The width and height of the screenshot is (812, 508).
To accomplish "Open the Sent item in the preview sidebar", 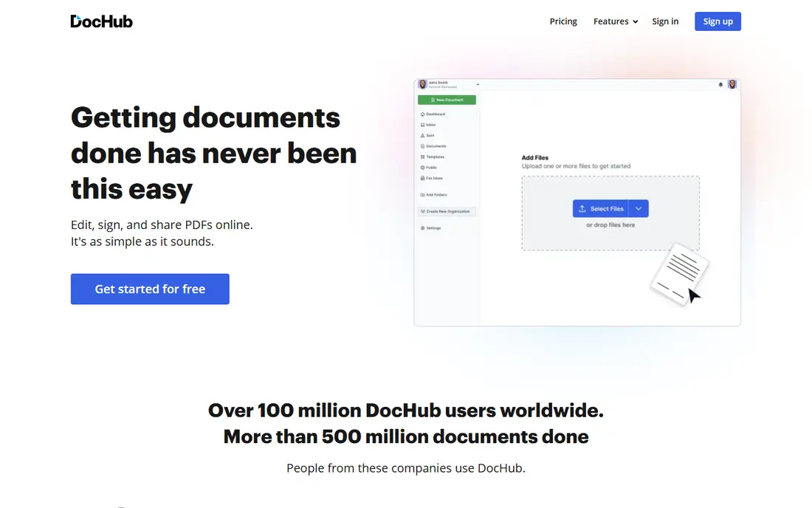I will (x=427, y=136).
